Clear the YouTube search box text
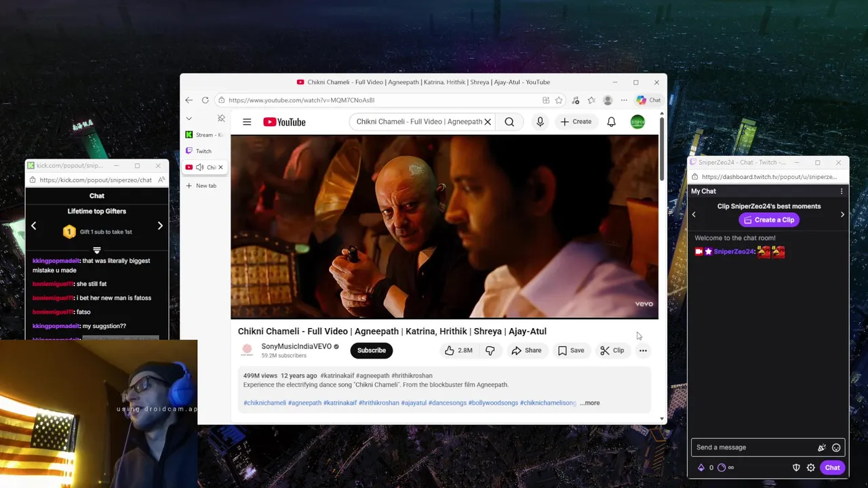Screen dimensions: 868x488 click(487, 122)
